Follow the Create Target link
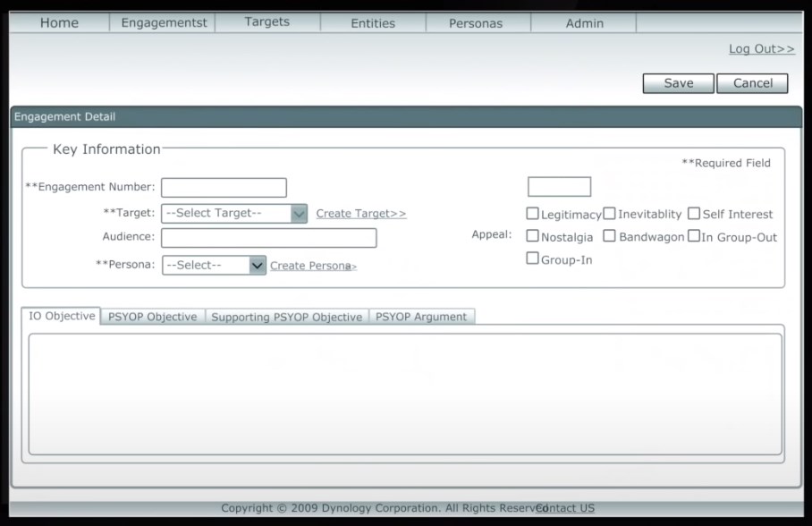 point(361,214)
